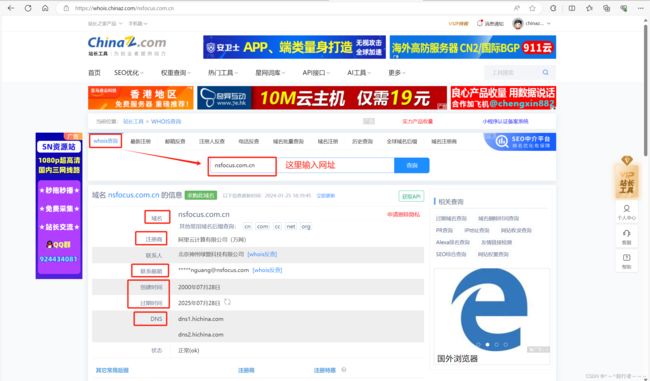This screenshot has width=650, height=381.
Task: Click the info icon beside registrar specials
Action: [344, 369]
